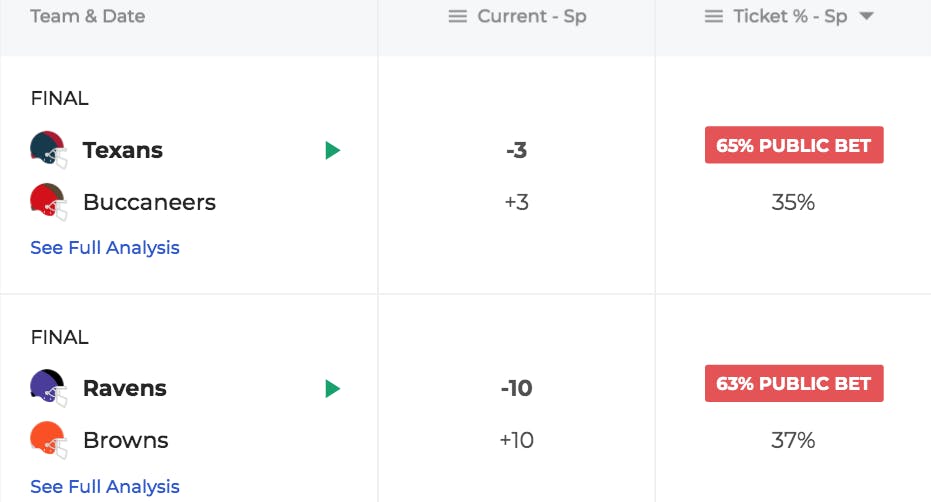Click the Texans helmet icon
This screenshot has width=931, height=502.
click(x=48, y=150)
